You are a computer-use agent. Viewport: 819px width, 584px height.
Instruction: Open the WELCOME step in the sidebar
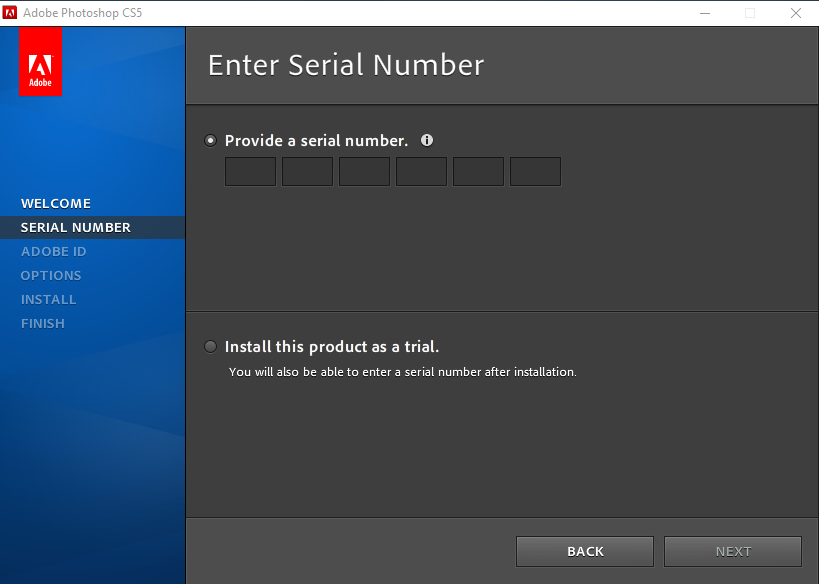56,204
